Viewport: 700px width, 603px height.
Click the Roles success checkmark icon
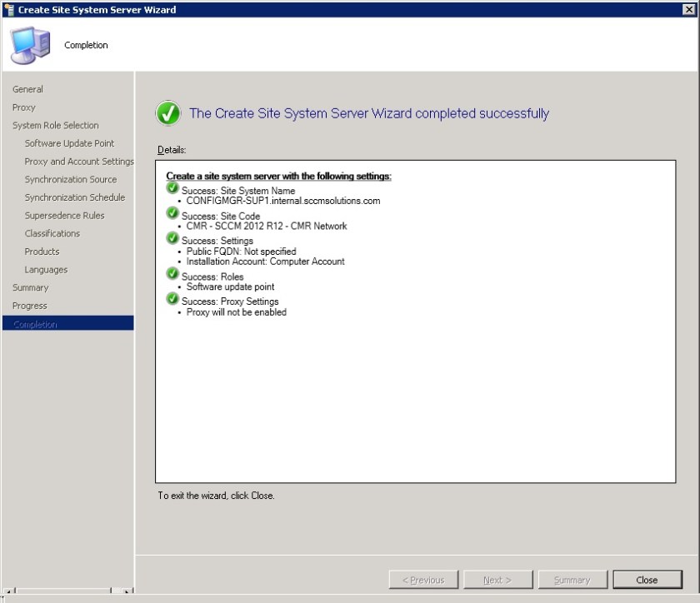[172, 275]
